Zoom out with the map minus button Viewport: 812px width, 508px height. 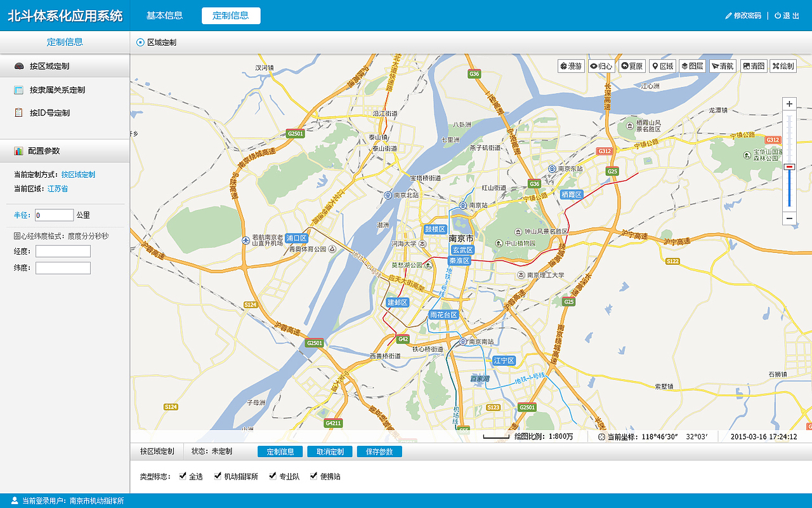(x=789, y=218)
